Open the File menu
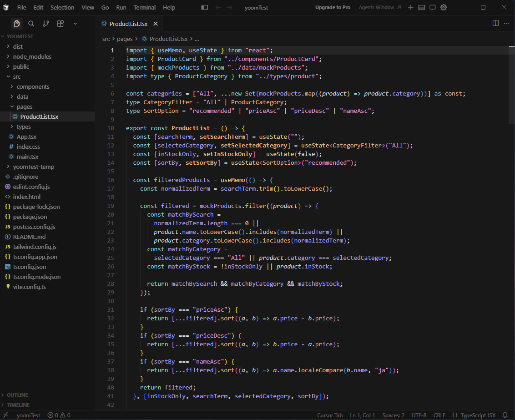 [x=22, y=7]
